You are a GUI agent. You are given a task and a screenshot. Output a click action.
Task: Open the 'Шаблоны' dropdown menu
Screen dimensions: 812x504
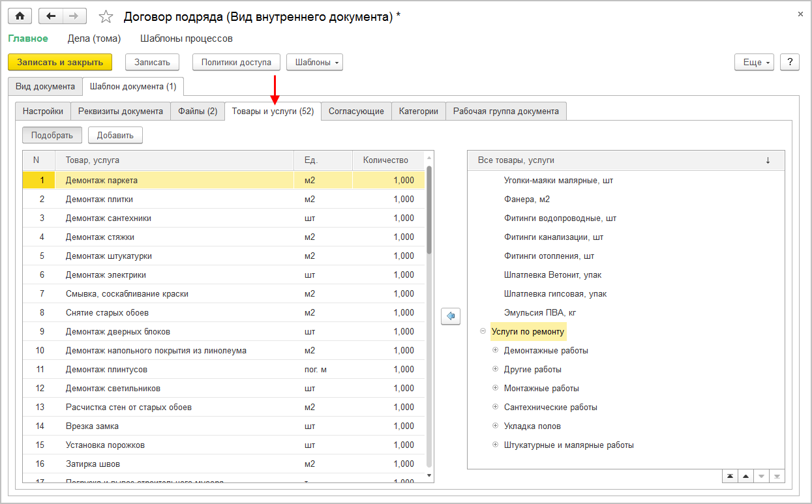[314, 62]
